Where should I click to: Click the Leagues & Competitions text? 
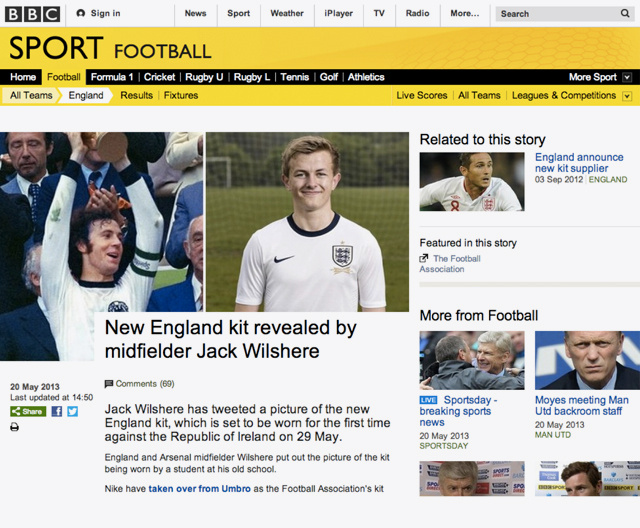point(564,95)
